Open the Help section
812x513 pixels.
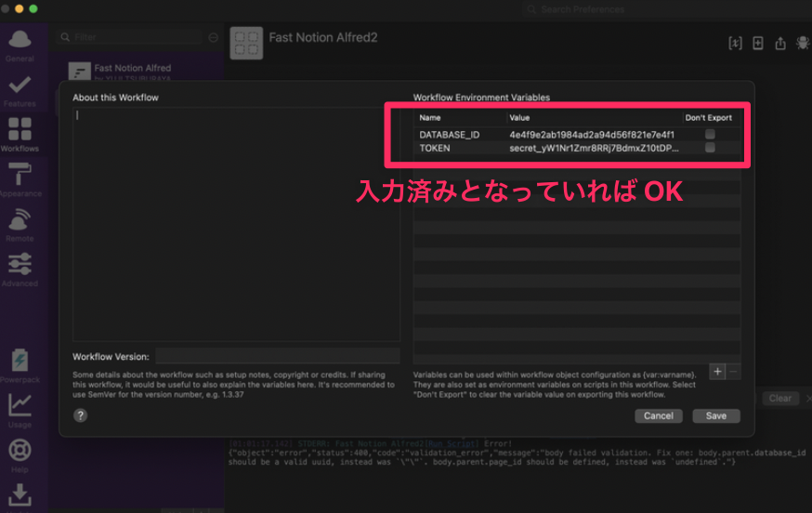(x=20, y=456)
